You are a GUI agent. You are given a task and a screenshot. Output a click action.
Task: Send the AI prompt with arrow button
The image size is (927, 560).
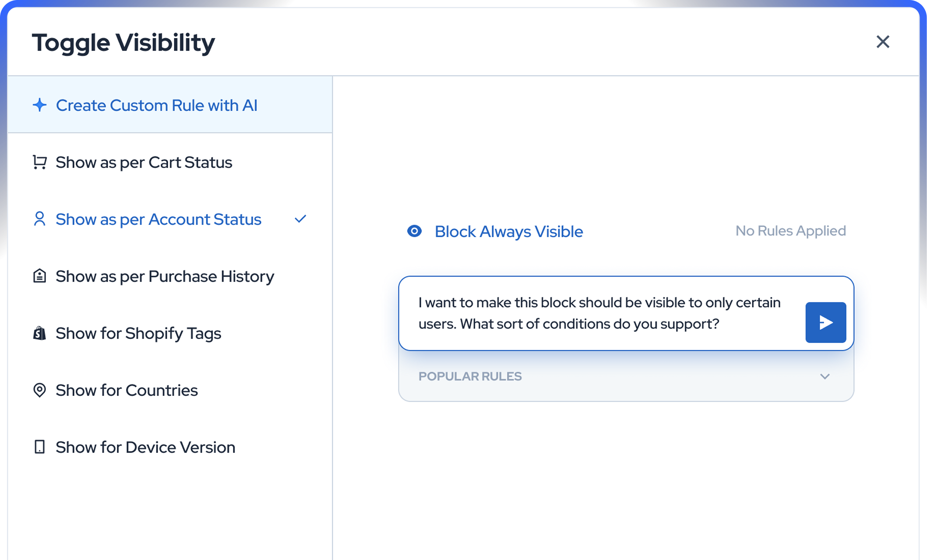[x=825, y=322]
